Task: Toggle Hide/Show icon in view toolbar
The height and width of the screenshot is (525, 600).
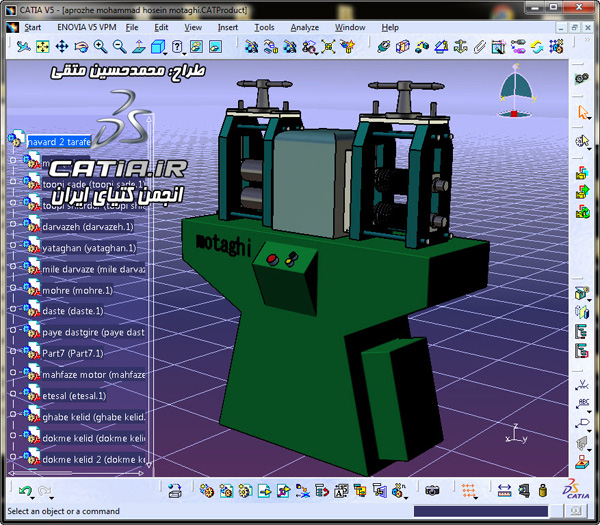Action: (196, 47)
